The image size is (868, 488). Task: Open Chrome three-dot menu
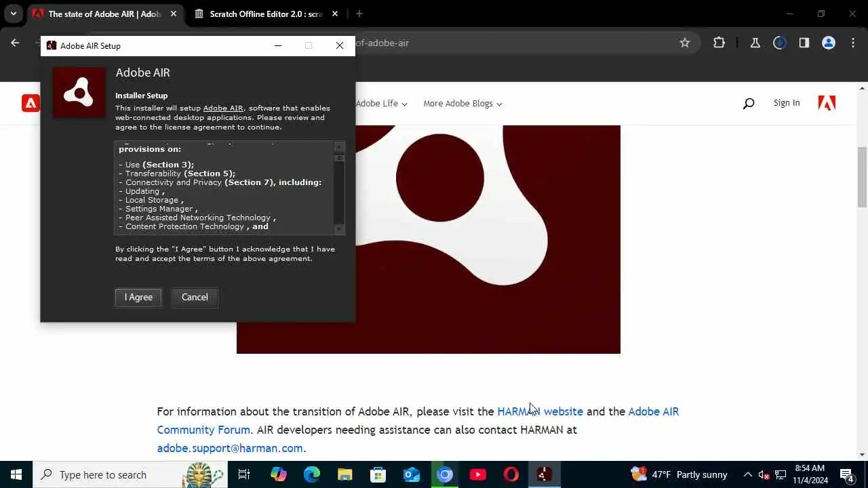coord(853,43)
